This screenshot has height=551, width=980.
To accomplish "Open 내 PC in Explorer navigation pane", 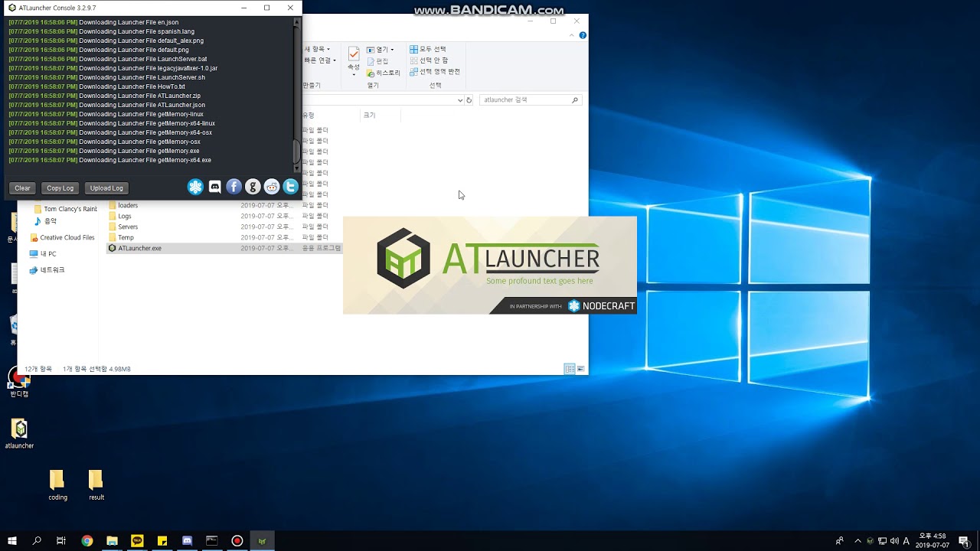I will [x=43, y=253].
